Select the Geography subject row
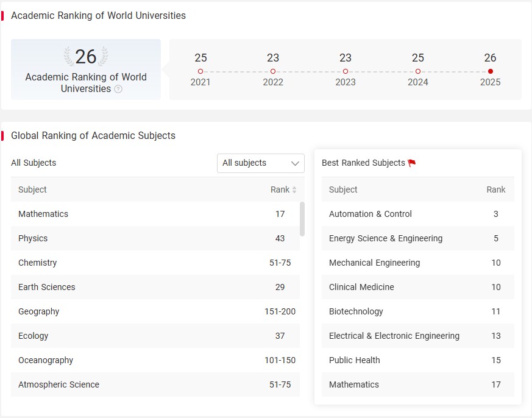The image size is (532, 418). click(155, 311)
